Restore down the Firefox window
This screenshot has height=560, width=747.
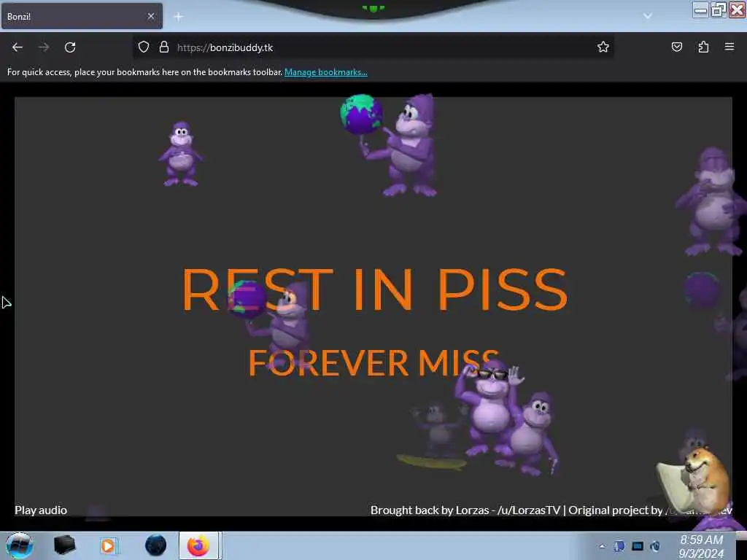[x=719, y=9]
